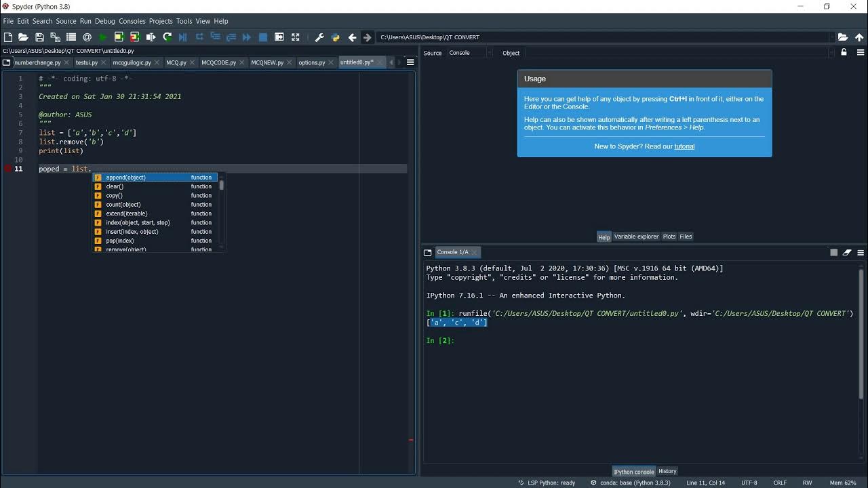This screenshot has width=868, height=488.
Task: Switch to the History tab
Action: [x=667, y=471]
